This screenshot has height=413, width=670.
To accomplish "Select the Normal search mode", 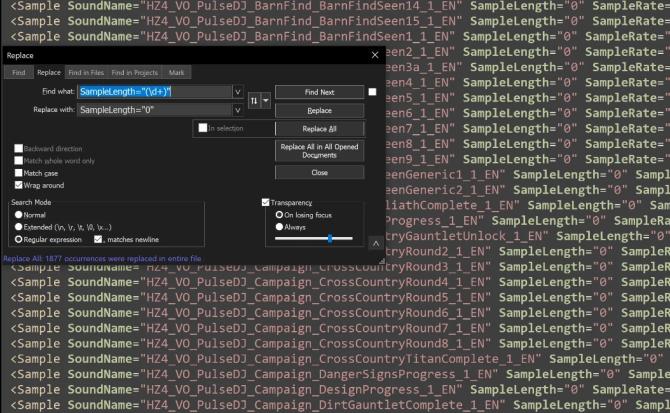I will pos(19,215).
